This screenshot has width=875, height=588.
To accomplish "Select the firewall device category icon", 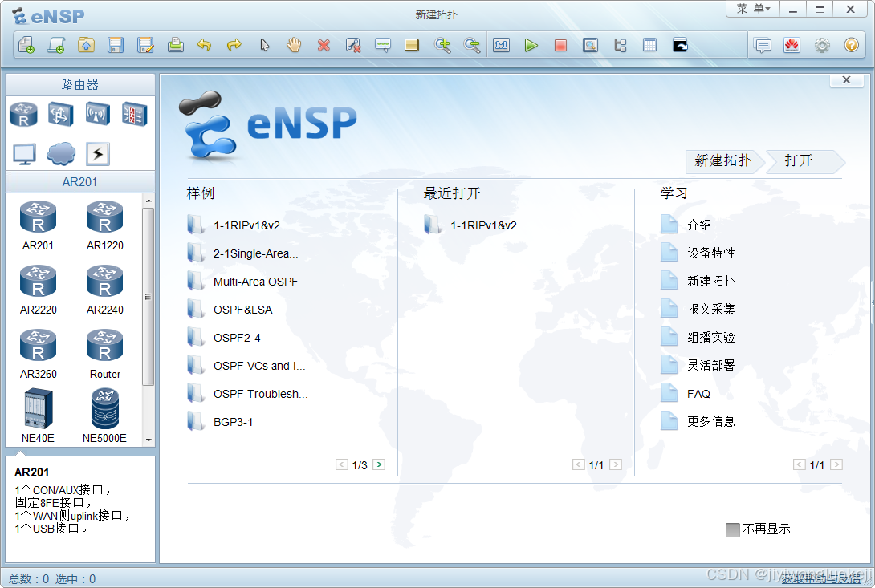I will (x=135, y=115).
